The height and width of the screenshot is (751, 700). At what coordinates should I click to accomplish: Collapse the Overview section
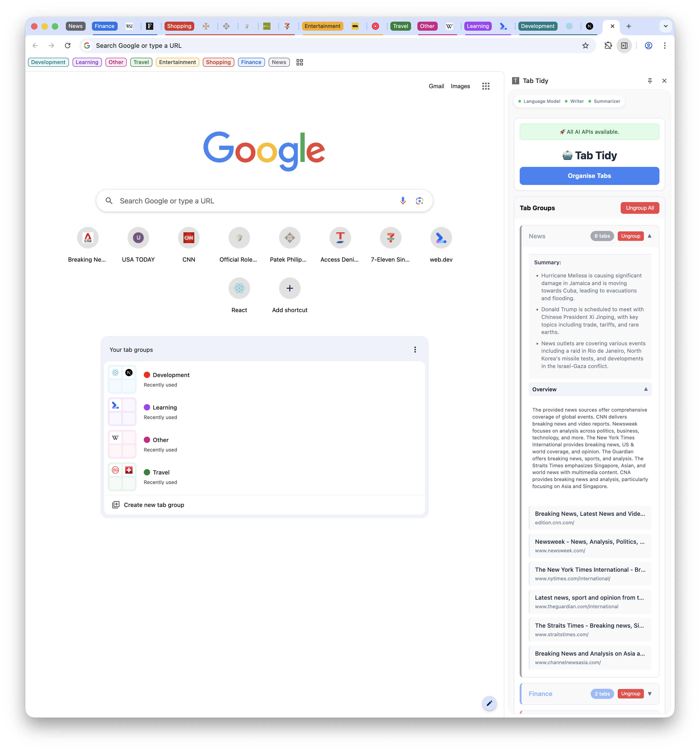click(646, 389)
